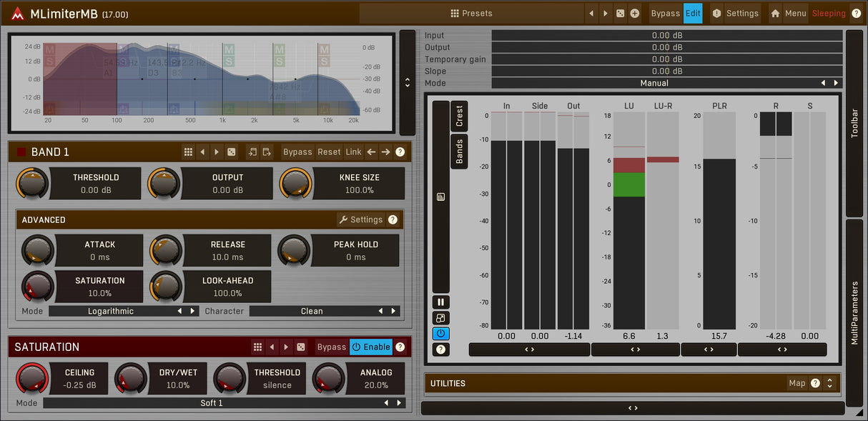Toggle the meters power button
Image resolution: width=868 pixels, height=421 pixels.
[440, 333]
